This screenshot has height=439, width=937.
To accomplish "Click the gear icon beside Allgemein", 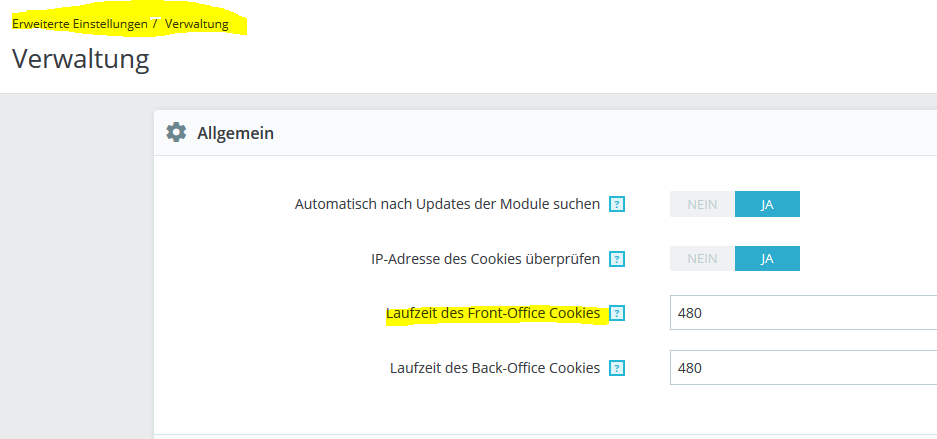I will click(176, 132).
